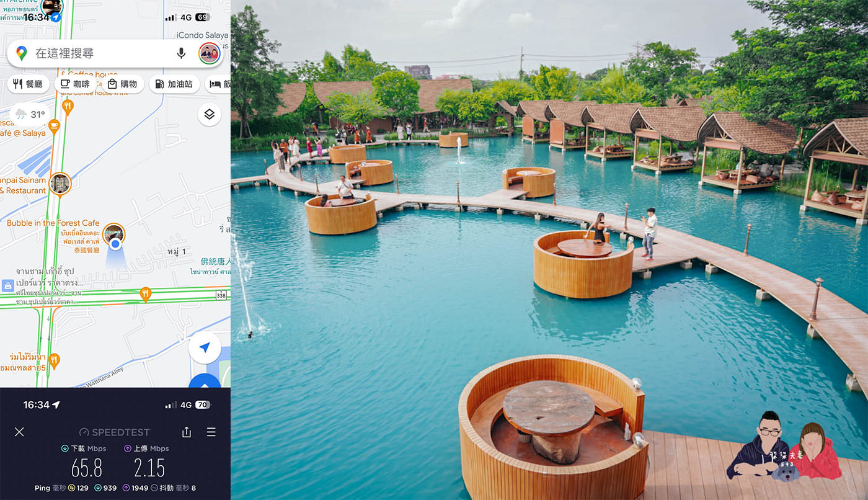Click the 在這裡搜尋 search field
The width and height of the screenshot is (868, 500).
click(x=99, y=53)
